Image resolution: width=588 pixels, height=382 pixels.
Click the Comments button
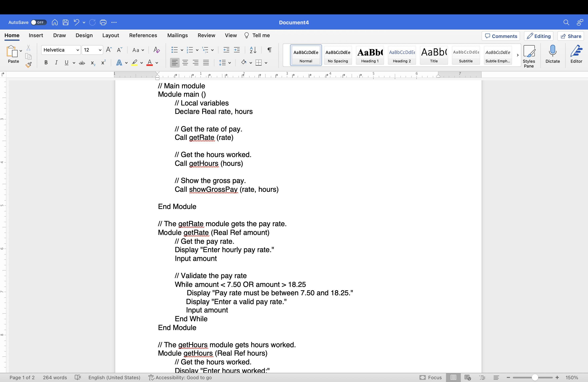pos(501,36)
